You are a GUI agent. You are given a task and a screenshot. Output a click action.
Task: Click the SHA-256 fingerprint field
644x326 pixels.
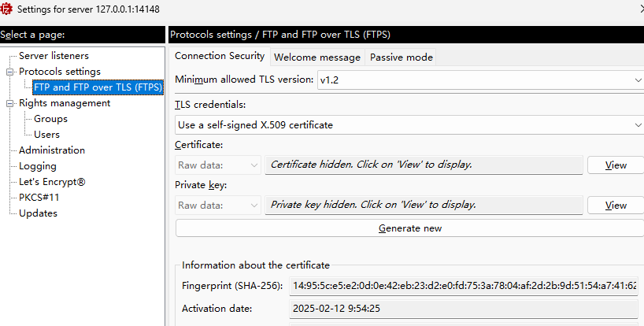click(x=463, y=285)
